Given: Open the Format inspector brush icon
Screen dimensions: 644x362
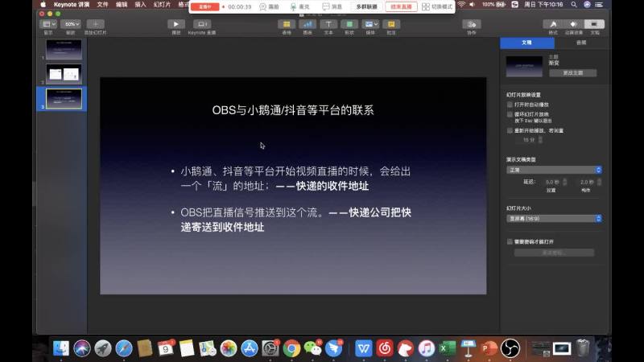Looking at the screenshot, I should [553, 24].
